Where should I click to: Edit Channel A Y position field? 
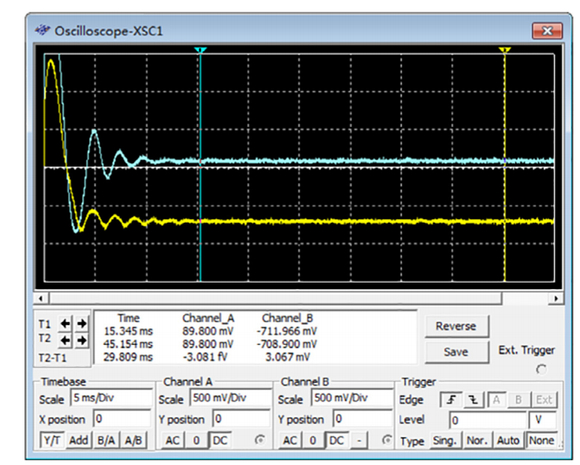coord(241,419)
